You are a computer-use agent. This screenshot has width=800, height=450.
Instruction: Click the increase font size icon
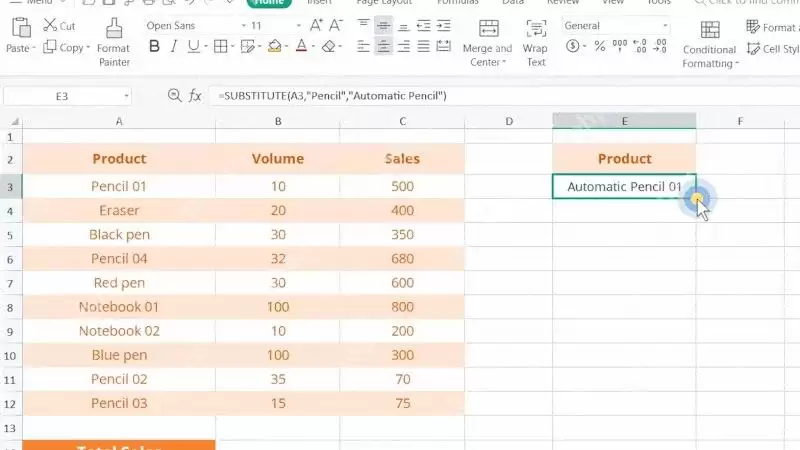tap(316, 26)
